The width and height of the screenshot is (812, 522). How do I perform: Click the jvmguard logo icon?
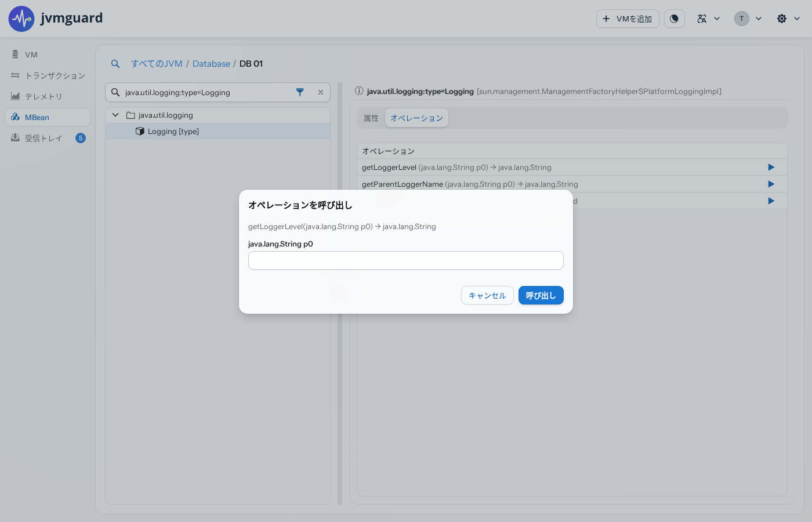pos(21,19)
